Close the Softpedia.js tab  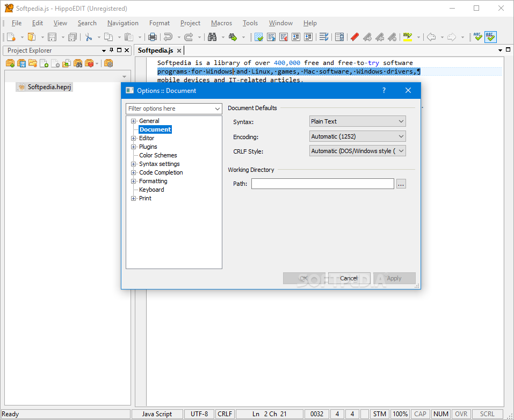179,51
